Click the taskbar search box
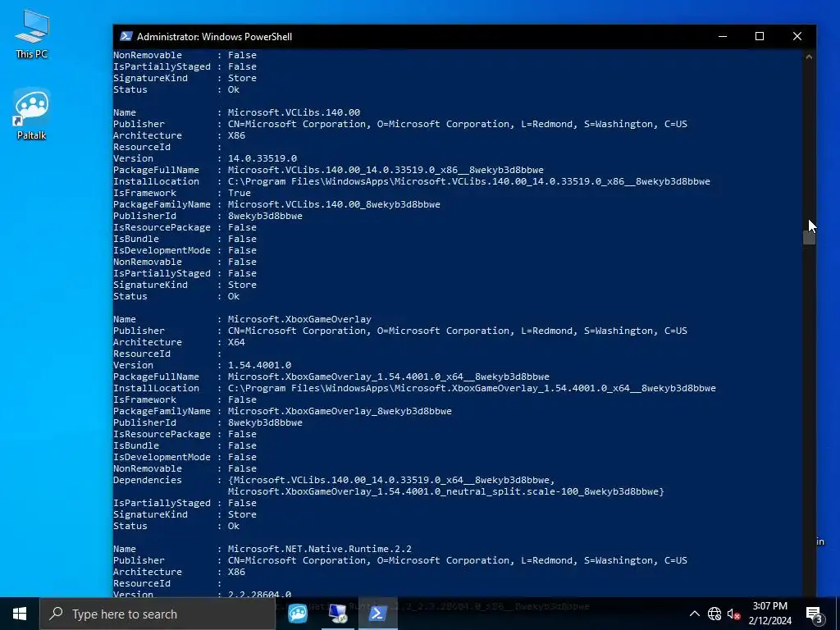The width and height of the screenshot is (840, 630). (x=157, y=614)
